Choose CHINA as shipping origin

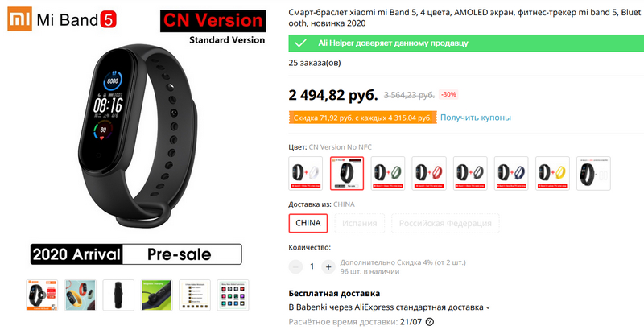(x=308, y=223)
